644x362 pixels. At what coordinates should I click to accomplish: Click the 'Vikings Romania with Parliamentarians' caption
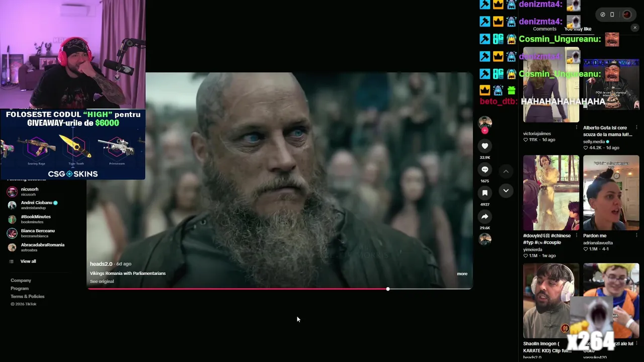coord(128,274)
